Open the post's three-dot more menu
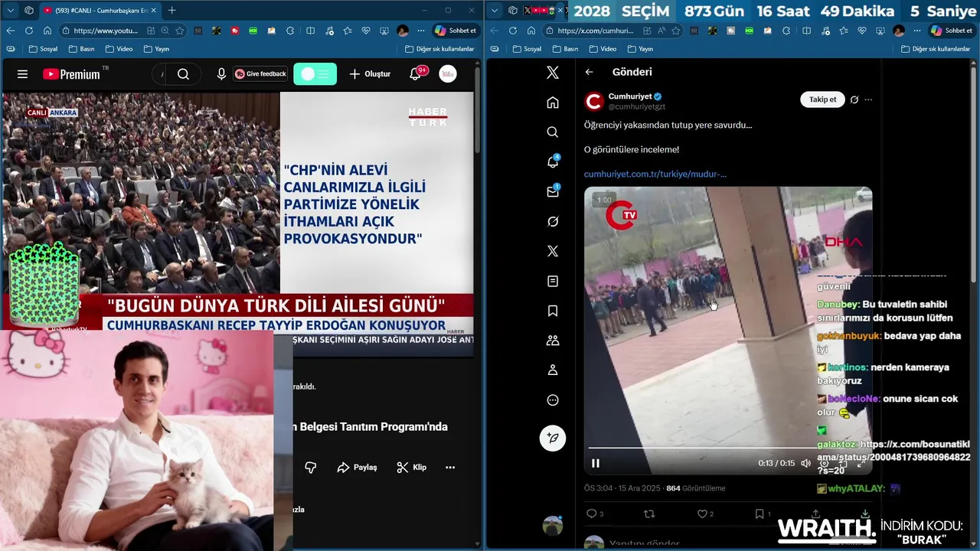The height and width of the screenshot is (551, 980). [868, 99]
